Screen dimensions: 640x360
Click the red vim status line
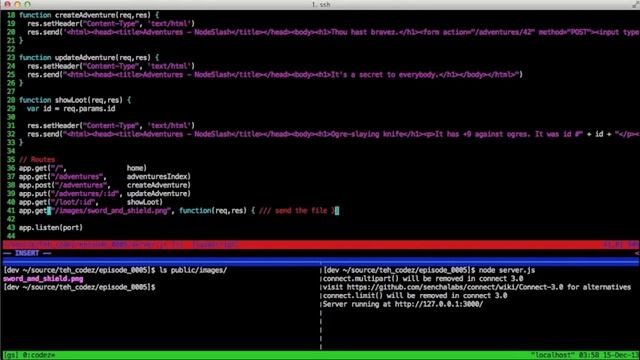(320, 245)
